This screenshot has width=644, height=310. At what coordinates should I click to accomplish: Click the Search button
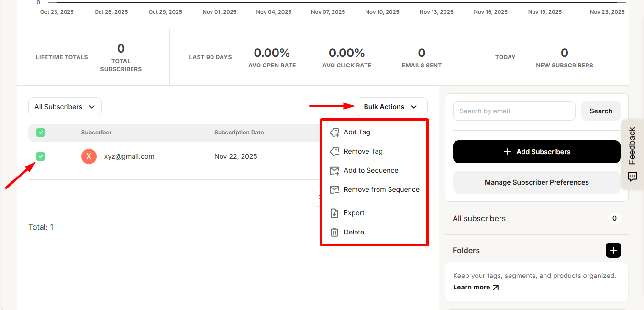(x=600, y=111)
